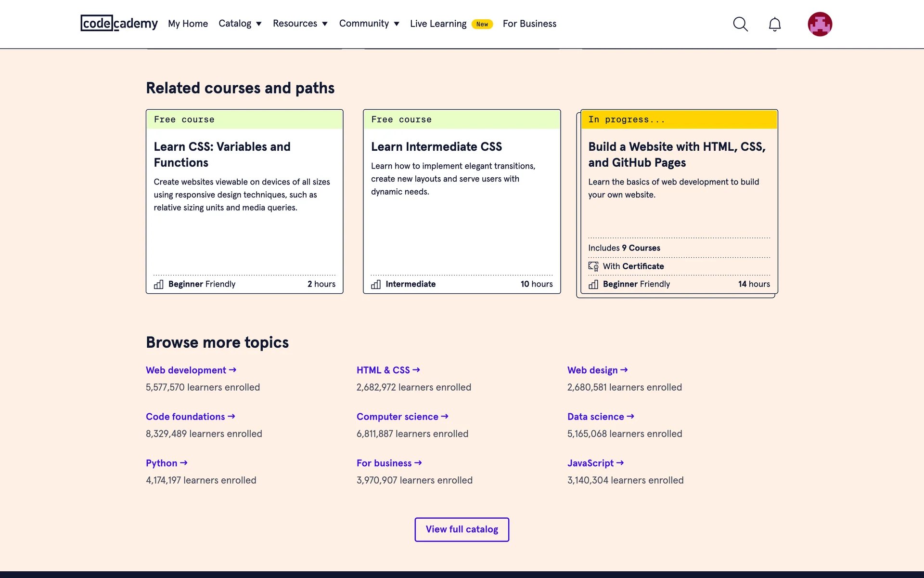This screenshot has width=924, height=578.
Task: Open the Live Learning menu item
Action: [x=438, y=24]
